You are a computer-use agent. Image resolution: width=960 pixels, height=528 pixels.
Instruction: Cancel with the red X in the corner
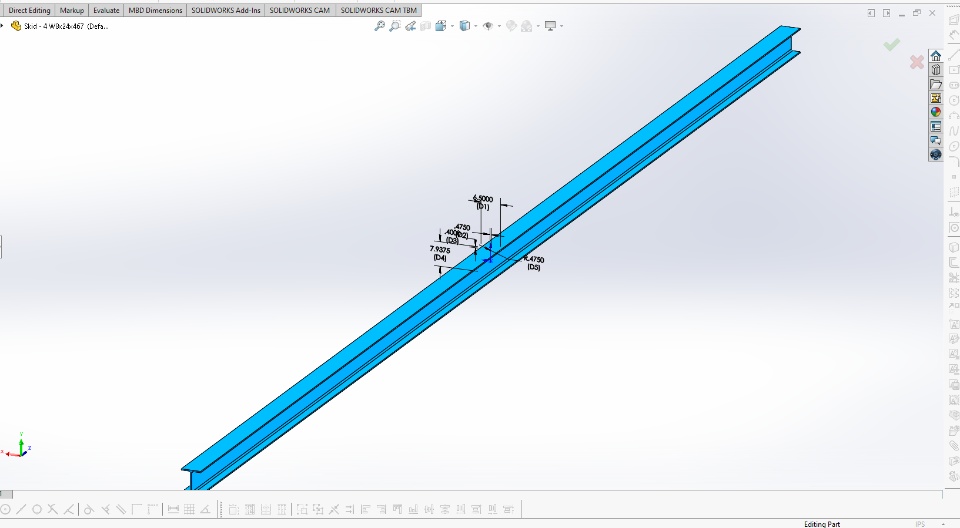[917, 62]
